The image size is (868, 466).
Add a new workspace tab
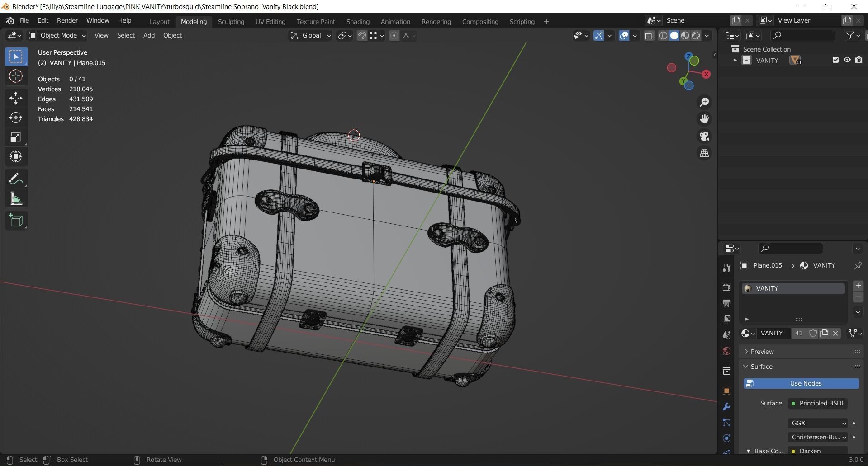click(x=546, y=21)
